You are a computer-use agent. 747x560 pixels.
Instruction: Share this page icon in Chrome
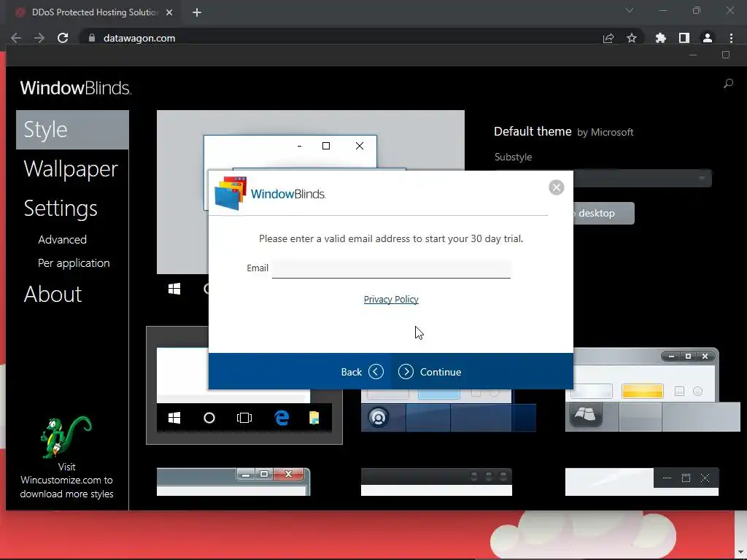[x=608, y=38]
